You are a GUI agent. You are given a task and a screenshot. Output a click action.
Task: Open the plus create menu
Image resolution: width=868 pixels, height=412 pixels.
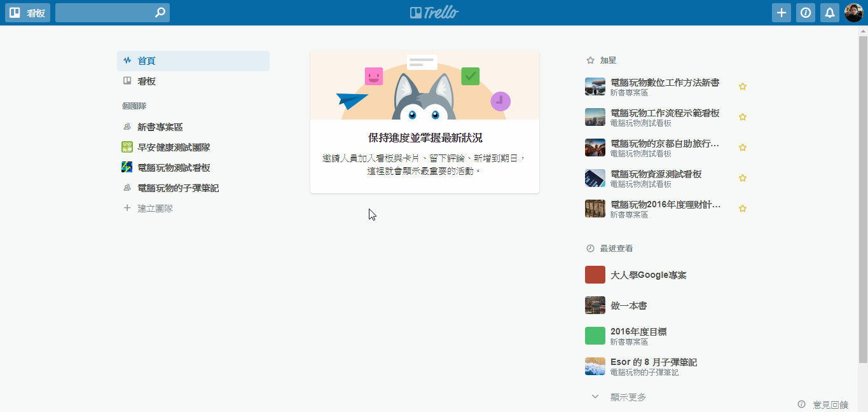coord(782,13)
